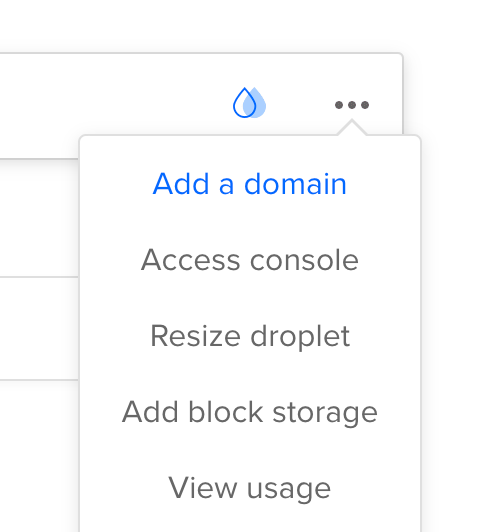Click the popup menu's pointer caret

(352, 128)
